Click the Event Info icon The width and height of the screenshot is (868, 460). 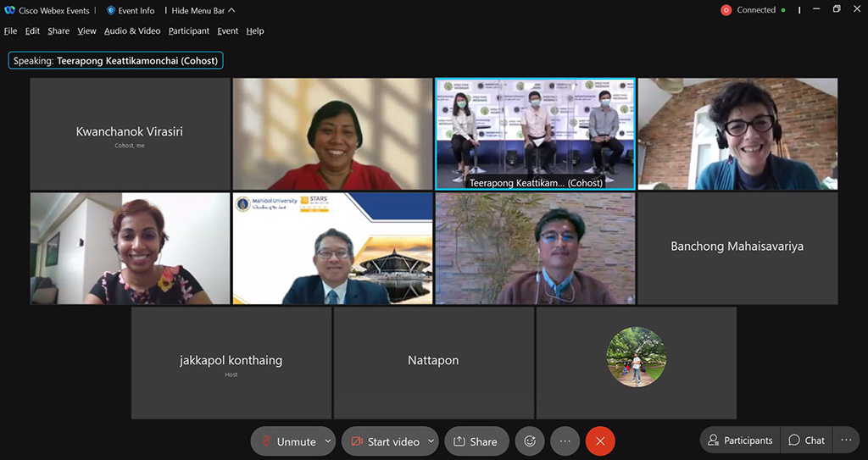click(110, 10)
